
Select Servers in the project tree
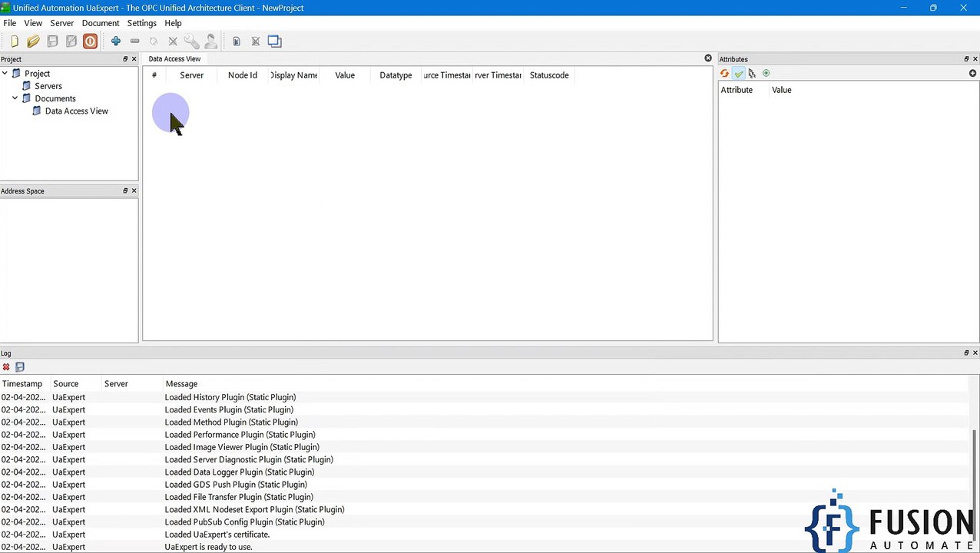48,86
